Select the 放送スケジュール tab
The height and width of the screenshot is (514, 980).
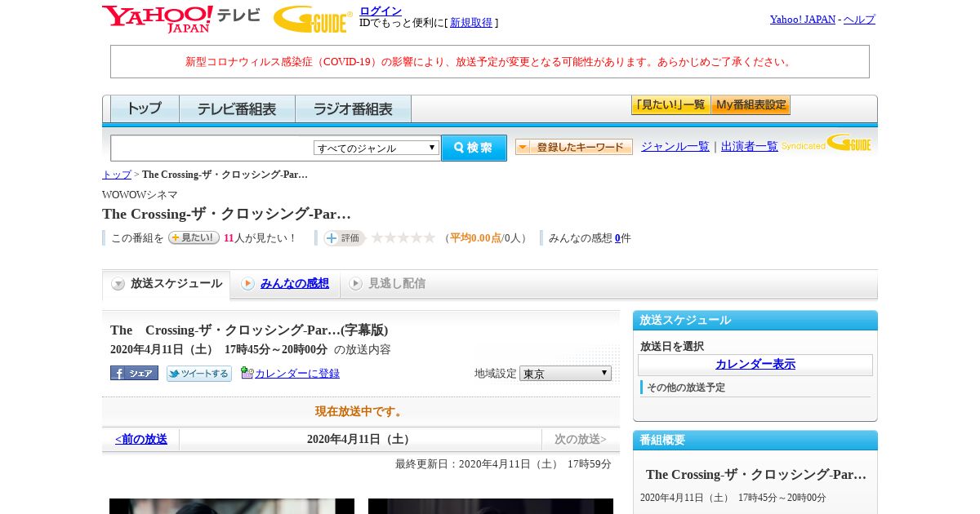(167, 284)
